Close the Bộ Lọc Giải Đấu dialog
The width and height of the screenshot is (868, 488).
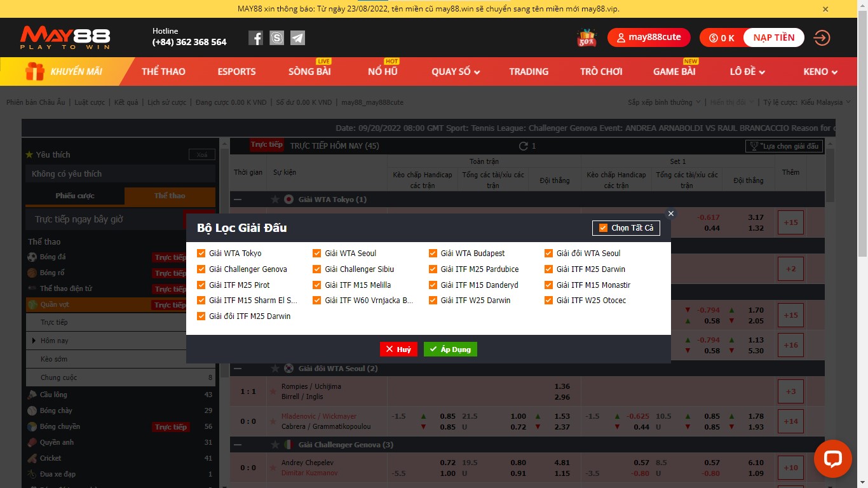(670, 213)
